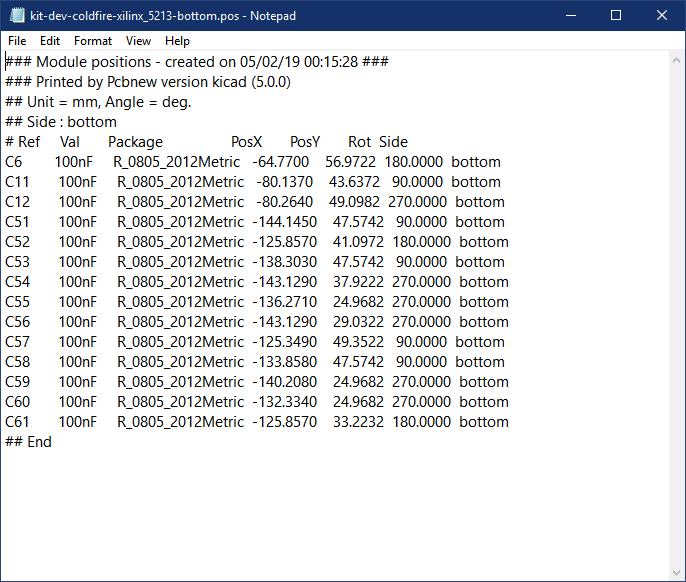Click the C52 reference text
Viewport: 686px width, 582px height.
[18, 242]
